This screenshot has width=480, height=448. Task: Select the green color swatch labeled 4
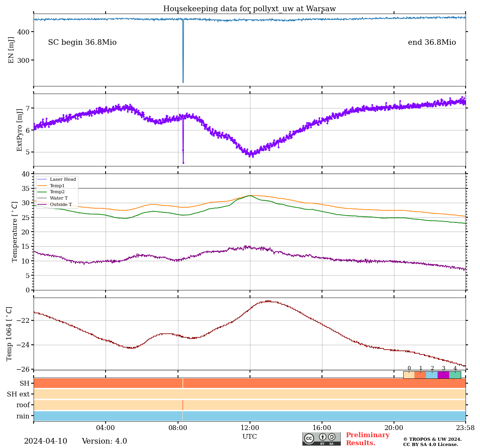pos(455,375)
